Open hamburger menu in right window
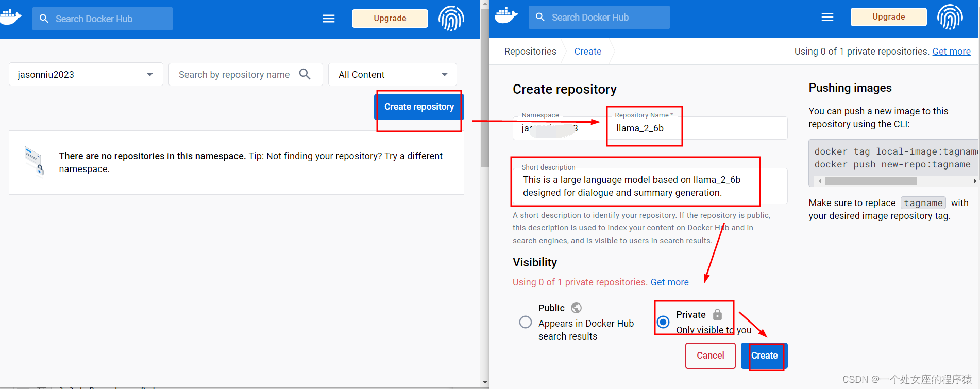 pos(827,17)
